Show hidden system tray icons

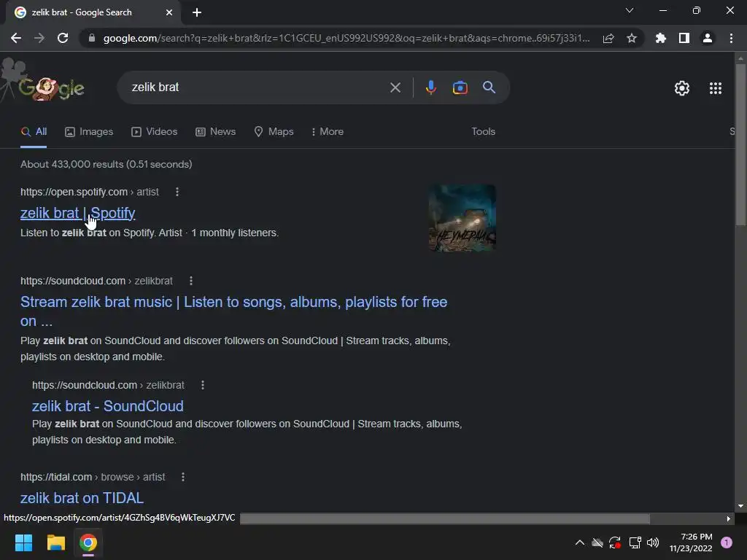580,542
